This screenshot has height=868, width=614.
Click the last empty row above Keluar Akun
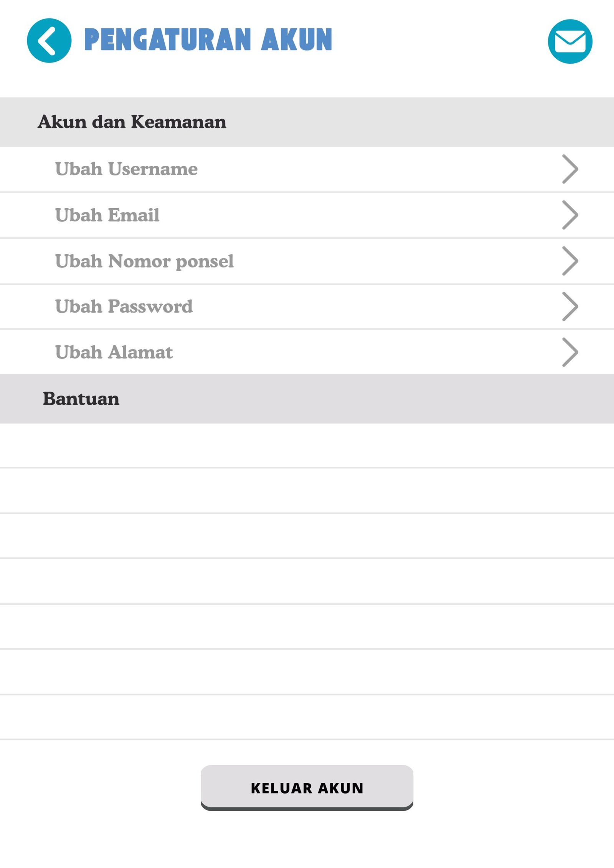point(307,717)
